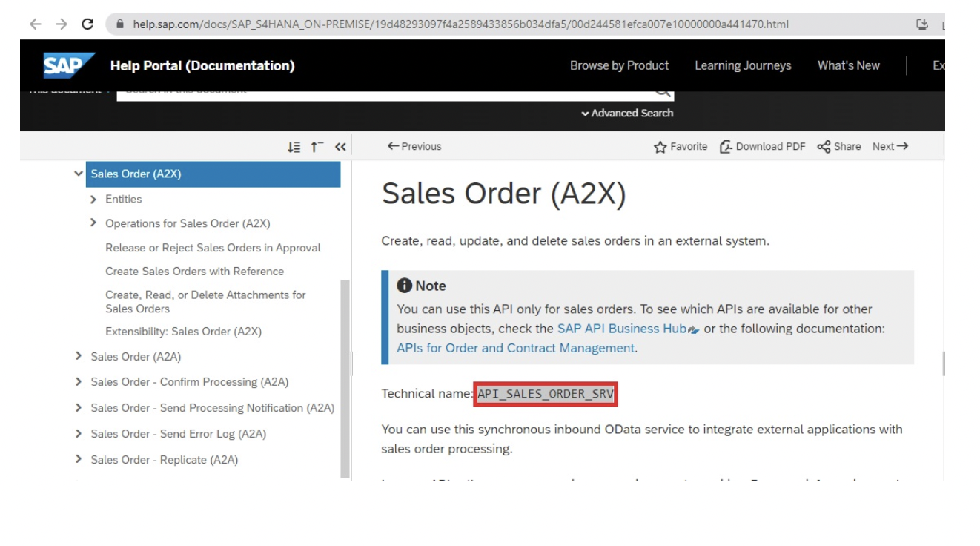Screen dimensions: 980x546
Task: Click the install/download icon in address bar
Action: coord(922,24)
